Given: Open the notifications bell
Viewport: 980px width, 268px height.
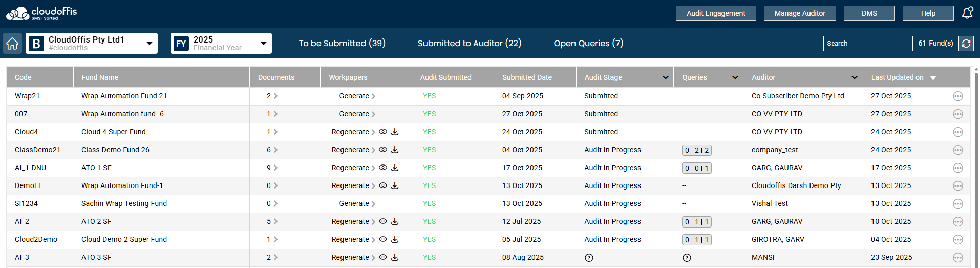Looking at the screenshot, I should (967, 13).
